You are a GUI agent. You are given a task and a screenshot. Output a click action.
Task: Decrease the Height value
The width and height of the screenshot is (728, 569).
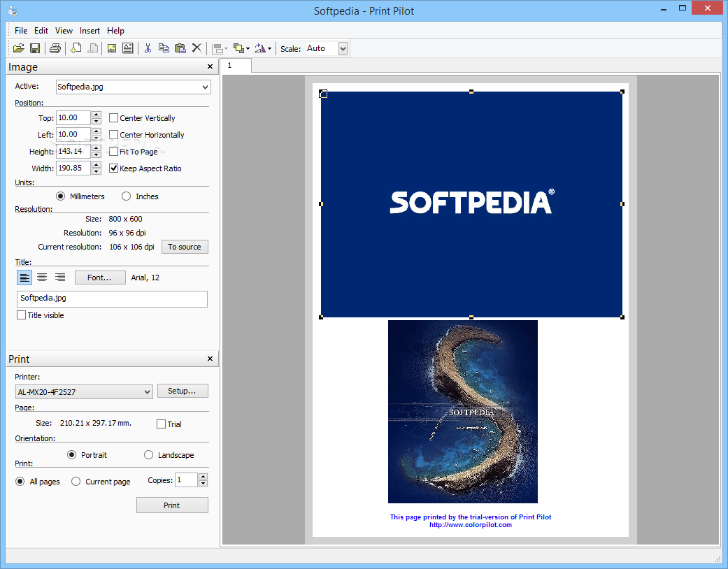[x=96, y=154]
